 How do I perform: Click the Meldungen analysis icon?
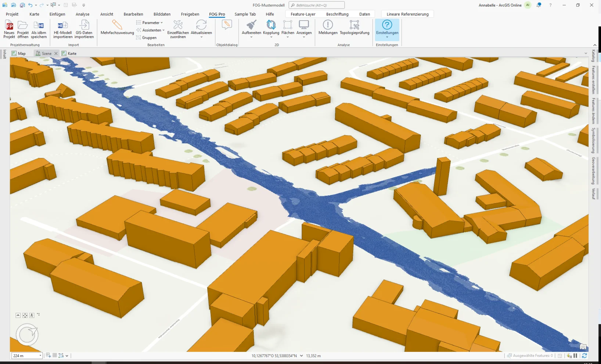click(328, 28)
